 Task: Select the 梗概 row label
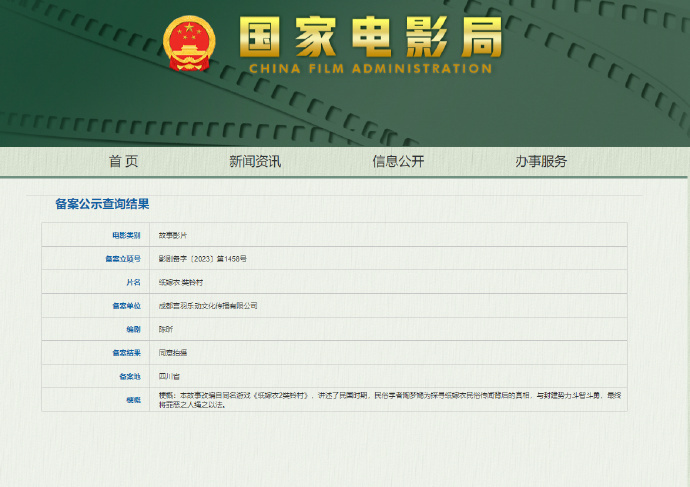[x=133, y=400]
